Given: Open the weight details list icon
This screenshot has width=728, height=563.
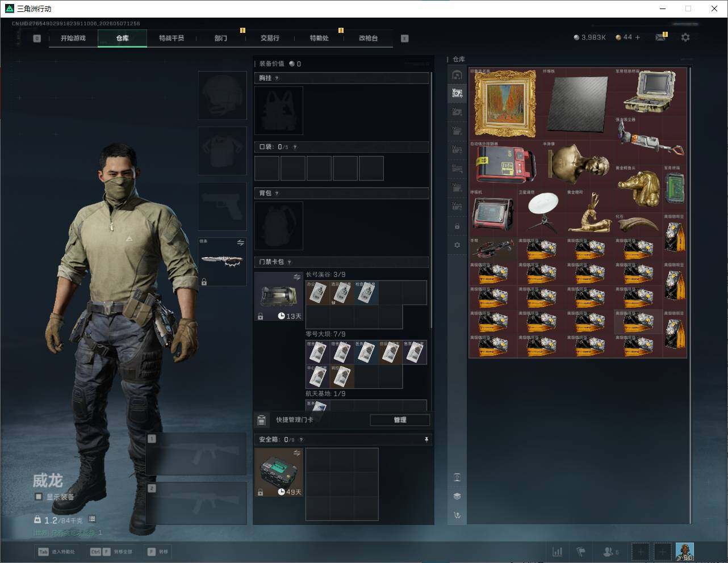Looking at the screenshot, I should click(x=92, y=519).
